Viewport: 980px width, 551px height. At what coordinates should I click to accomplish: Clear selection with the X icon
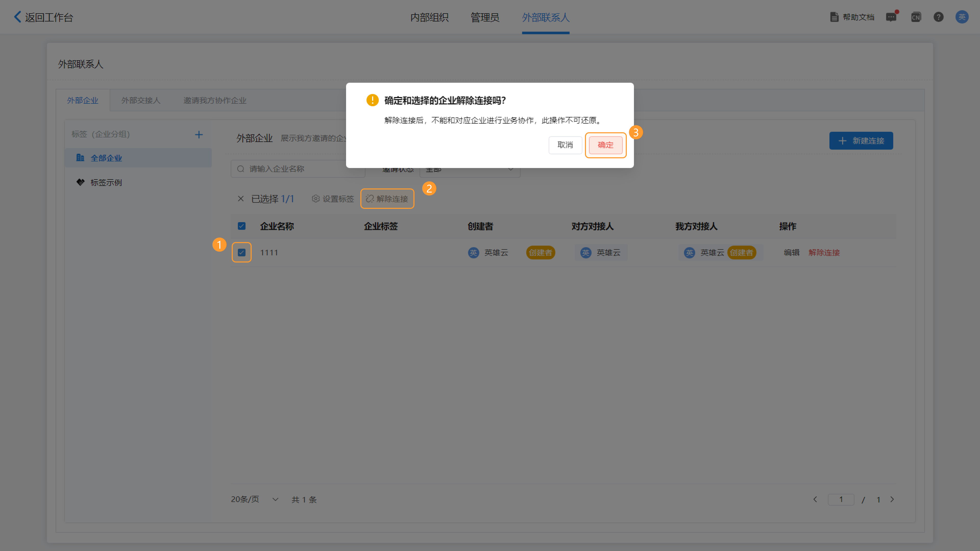[240, 199]
